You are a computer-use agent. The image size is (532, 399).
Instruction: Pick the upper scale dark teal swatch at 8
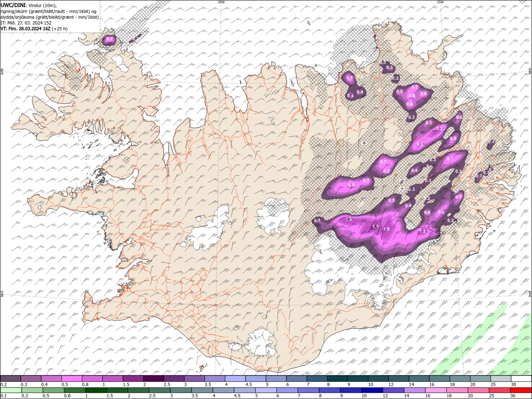click(337, 379)
